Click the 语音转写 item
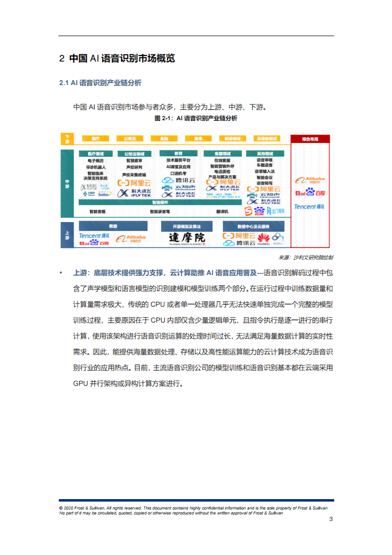Screen dimensions: 392x555 coord(264,183)
